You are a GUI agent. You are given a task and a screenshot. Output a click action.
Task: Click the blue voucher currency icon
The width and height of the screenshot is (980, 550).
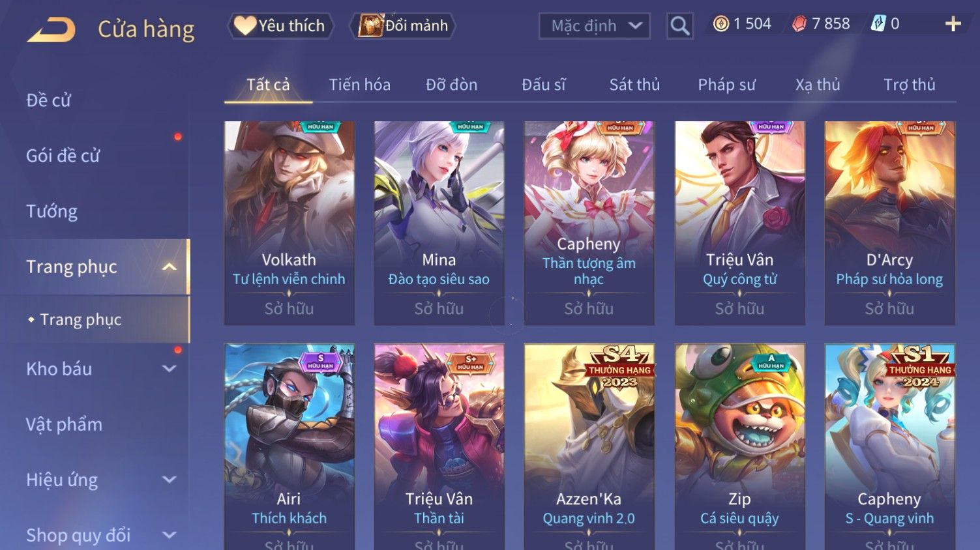(x=878, y=24)
